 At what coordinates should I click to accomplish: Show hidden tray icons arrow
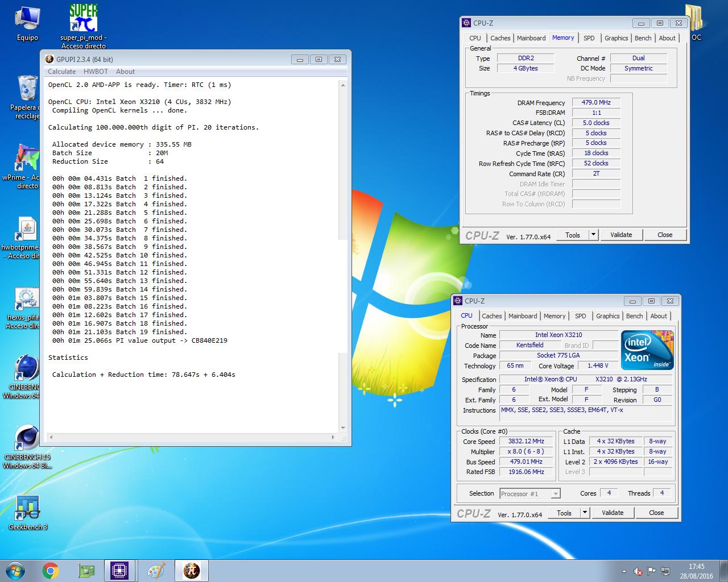click(x=625, y=571)
